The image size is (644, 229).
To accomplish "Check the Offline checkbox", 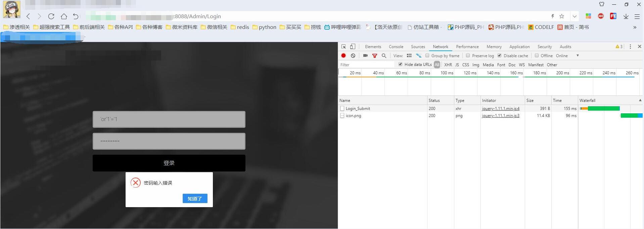I will [x=537, y=55].
